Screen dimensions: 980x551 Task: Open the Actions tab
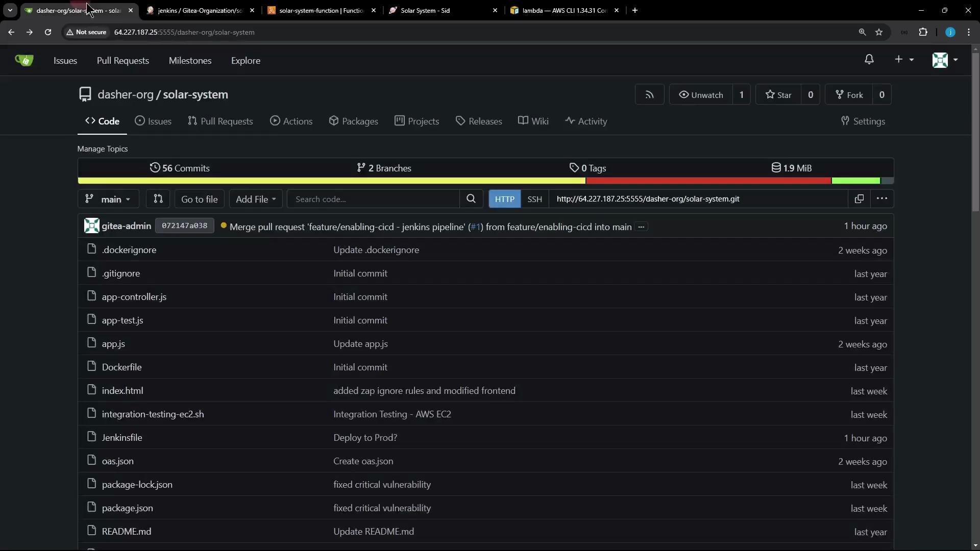point(291,121)
